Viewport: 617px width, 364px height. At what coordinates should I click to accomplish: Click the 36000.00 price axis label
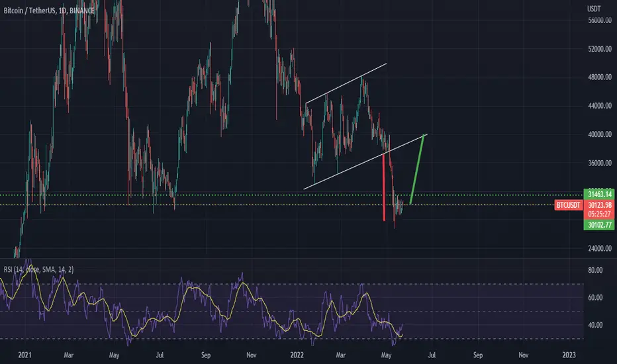600,163
